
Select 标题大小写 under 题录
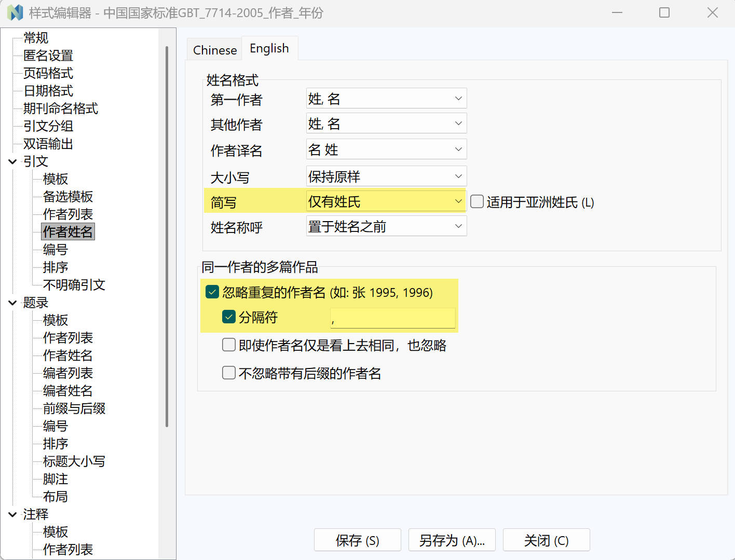74,461
